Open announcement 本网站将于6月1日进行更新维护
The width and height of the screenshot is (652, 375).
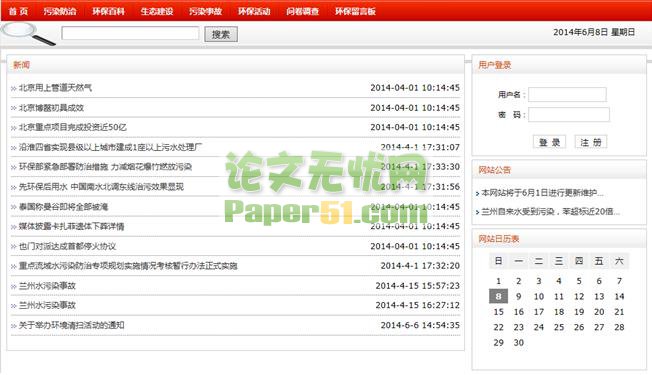tap(542, 193)
